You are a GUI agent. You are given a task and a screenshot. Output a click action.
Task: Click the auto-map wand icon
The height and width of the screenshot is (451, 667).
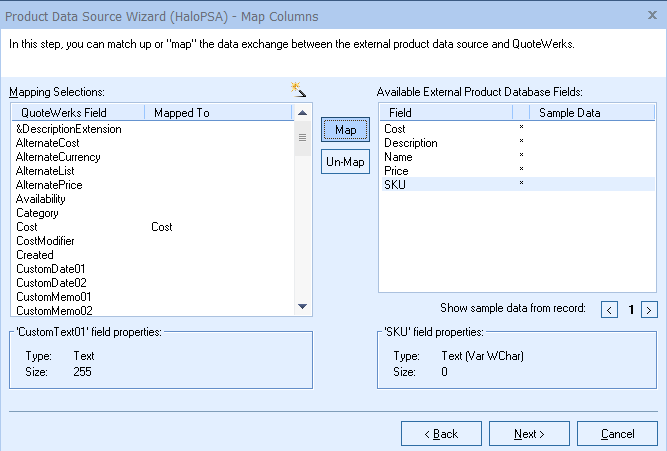[297, 90]
